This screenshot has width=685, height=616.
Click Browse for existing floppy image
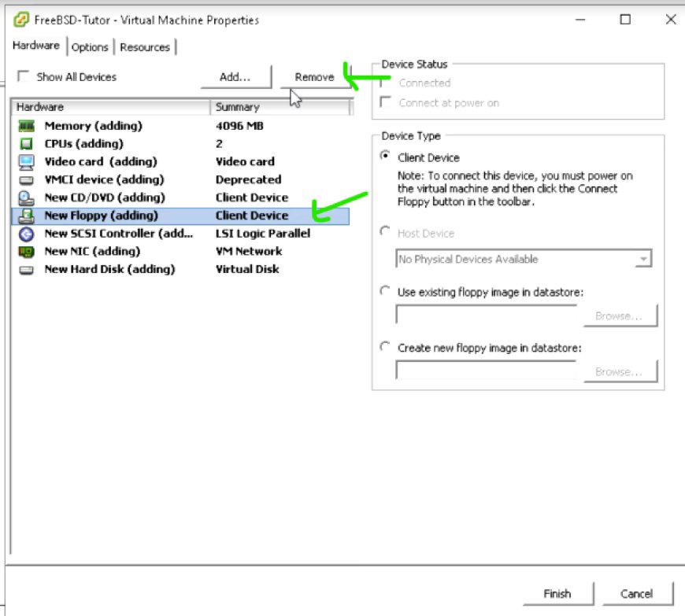tap(620, 315)
